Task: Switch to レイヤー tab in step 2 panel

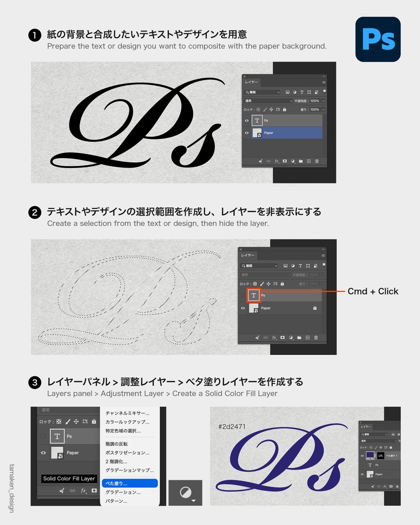Action: click(248, 255)
